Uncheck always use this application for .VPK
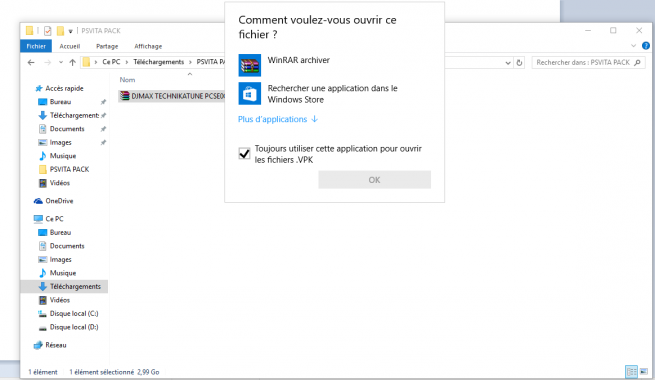This screenshot has height=380, width=655. coord(244,153)
